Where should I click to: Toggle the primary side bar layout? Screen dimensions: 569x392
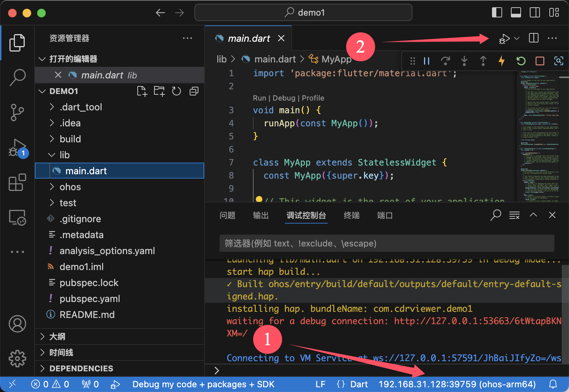tap(497, 13)
